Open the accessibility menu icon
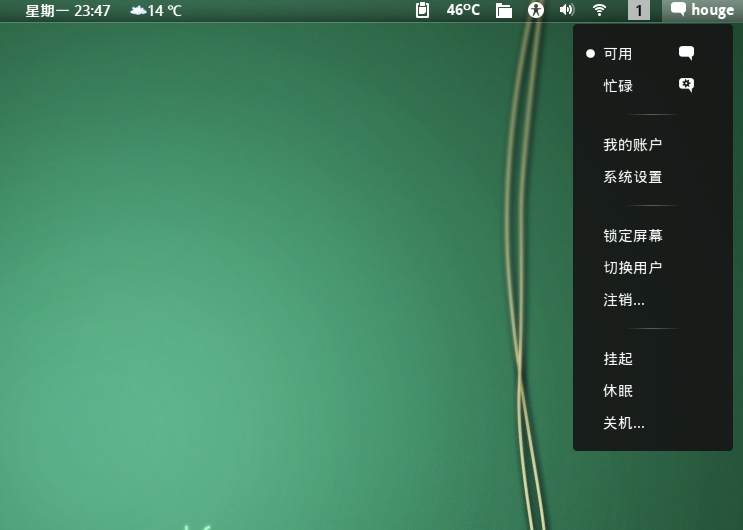 click(536, 10)
